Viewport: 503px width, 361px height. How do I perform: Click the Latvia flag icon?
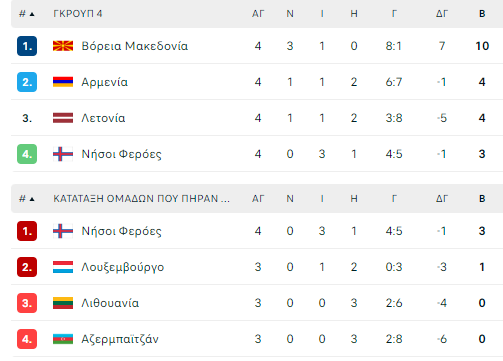point(63,118)
